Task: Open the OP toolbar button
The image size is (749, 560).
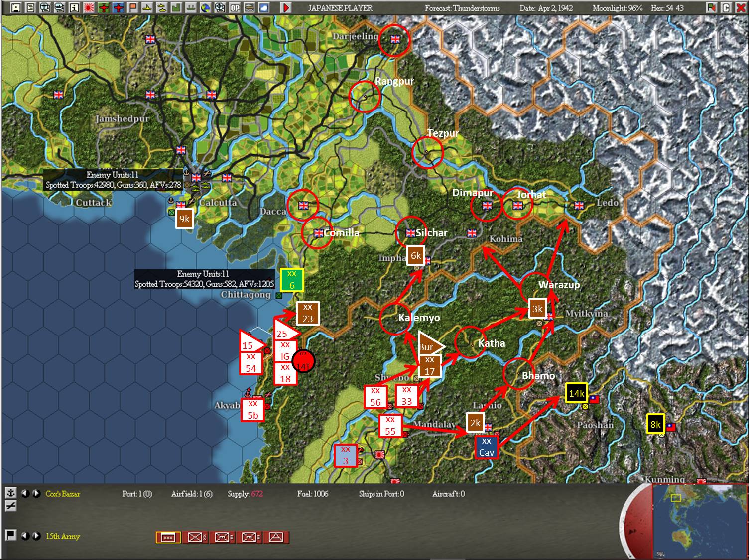Action: (x=235, y=8)
